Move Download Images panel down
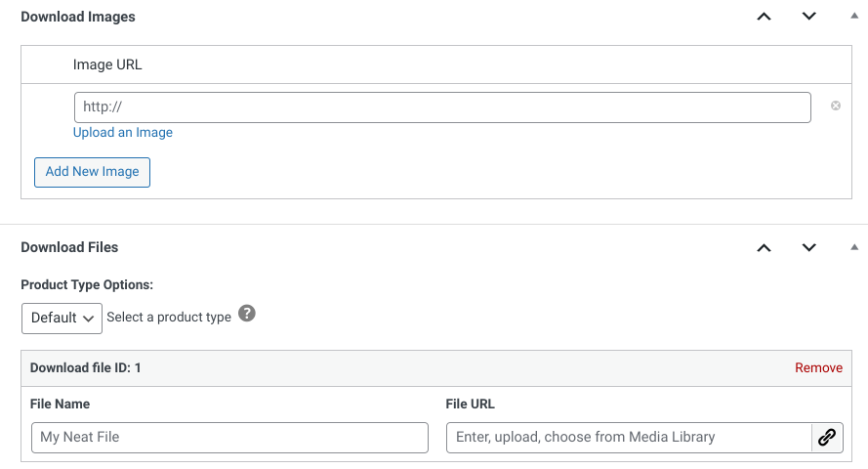868x469 pixels. pyautogui.click(x=808, y=17)
